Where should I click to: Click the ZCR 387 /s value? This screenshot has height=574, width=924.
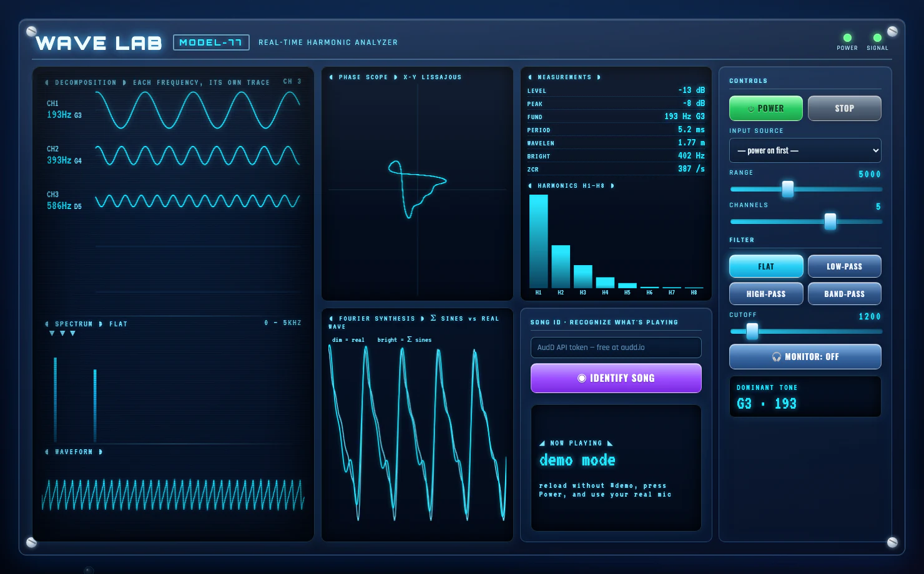click(691, 169)
